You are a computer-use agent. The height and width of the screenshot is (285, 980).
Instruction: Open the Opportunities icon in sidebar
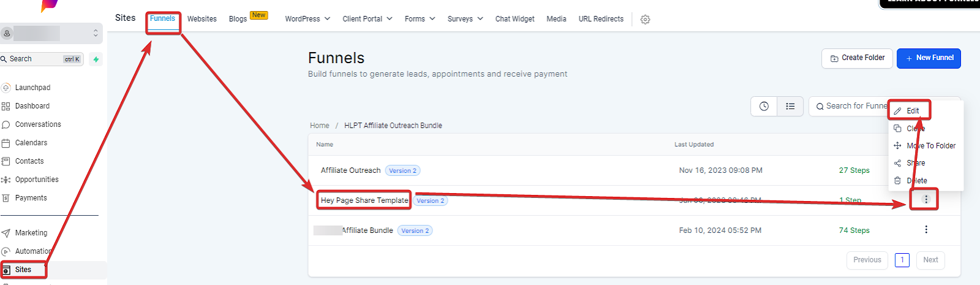6,180
